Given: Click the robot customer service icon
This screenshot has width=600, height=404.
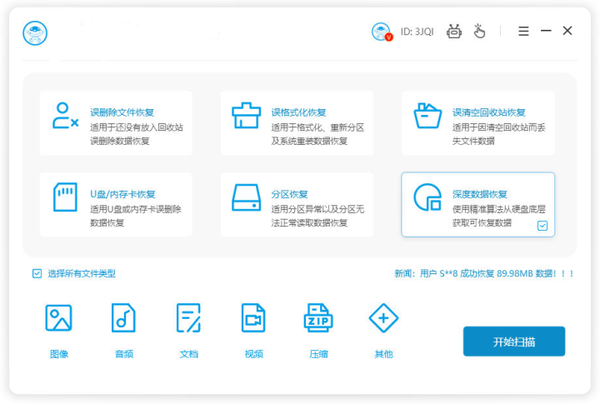Looking at the screenshot, I should [x=454, y=31].
